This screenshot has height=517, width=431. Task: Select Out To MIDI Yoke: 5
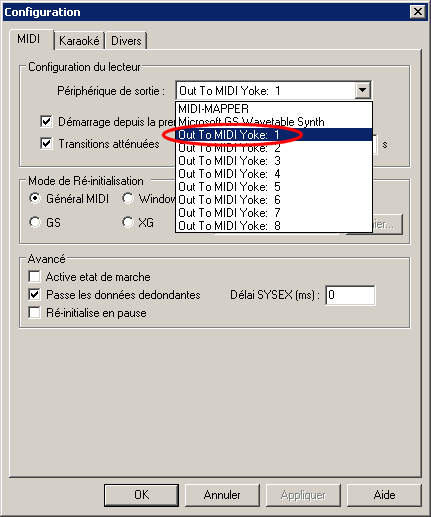point(274,187)
